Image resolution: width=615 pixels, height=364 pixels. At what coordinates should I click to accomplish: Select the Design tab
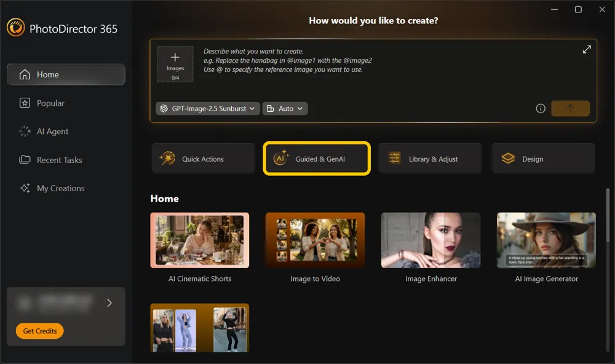coord(543,159)
